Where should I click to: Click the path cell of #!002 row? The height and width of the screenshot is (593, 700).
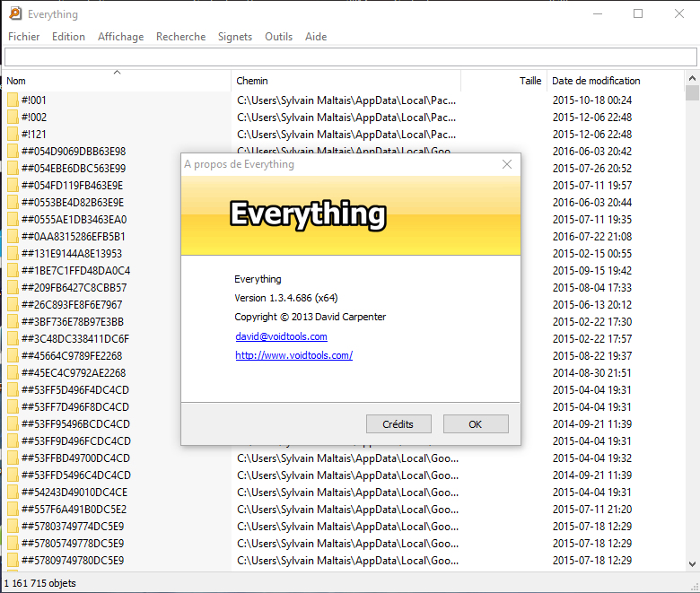tap(346, 117)
